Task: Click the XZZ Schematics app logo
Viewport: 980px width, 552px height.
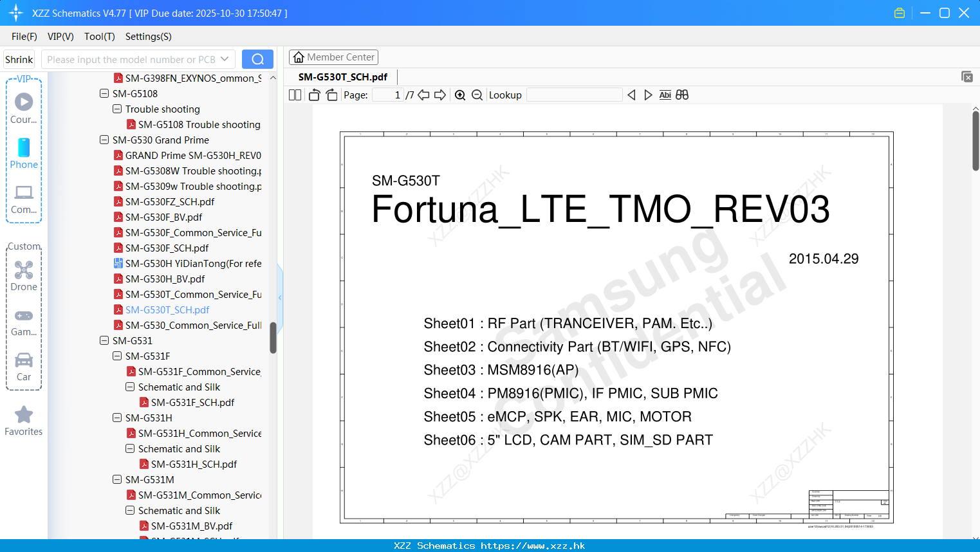Action: pos(16,13)
